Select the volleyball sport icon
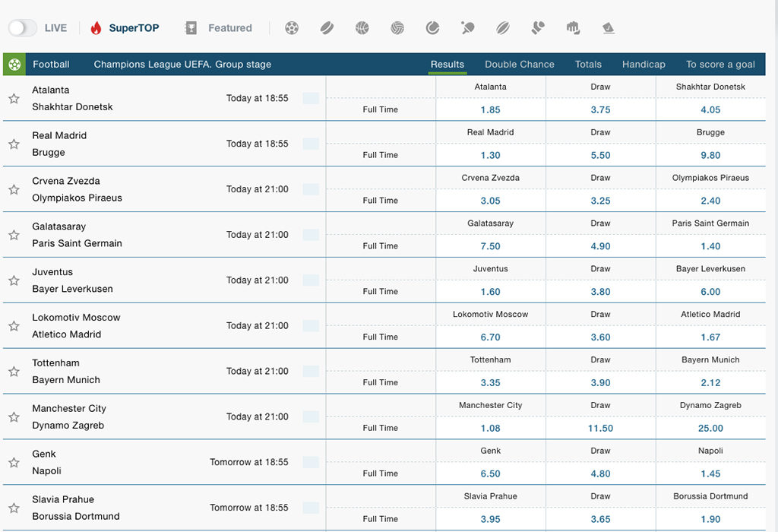The image size is (778, 532). pyautogui.click(x=397, y=28)
